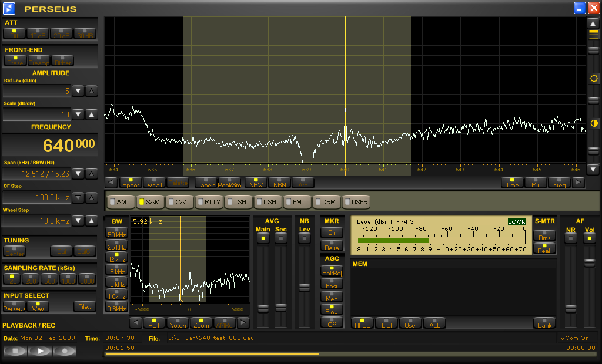This screenshot has height=364, width=602.
Task: Click the WFall waterfall display button
Action: pos(155,183)
